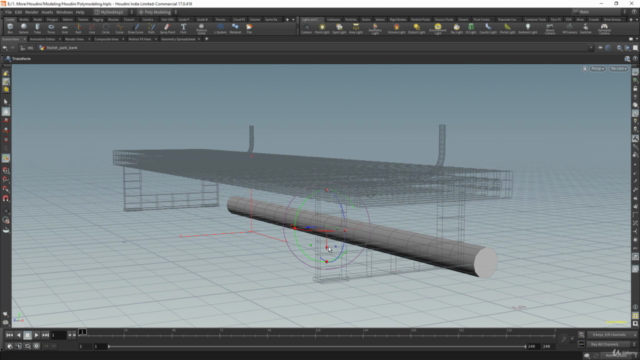
Task: Open the Polygon shelf tab
Action: pyautogui.click(x=52, y=19)
